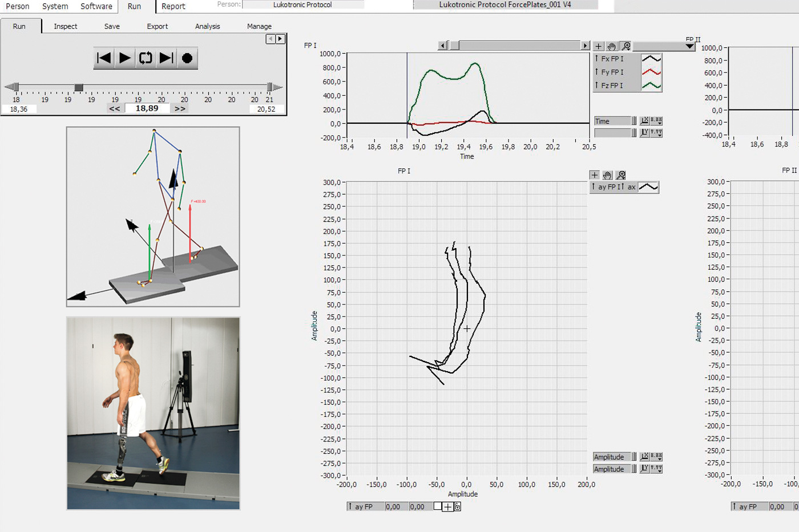Switch to the Manage tab
Image resolution: width=799 pixels, height=532 pixels.
[259, 26]
